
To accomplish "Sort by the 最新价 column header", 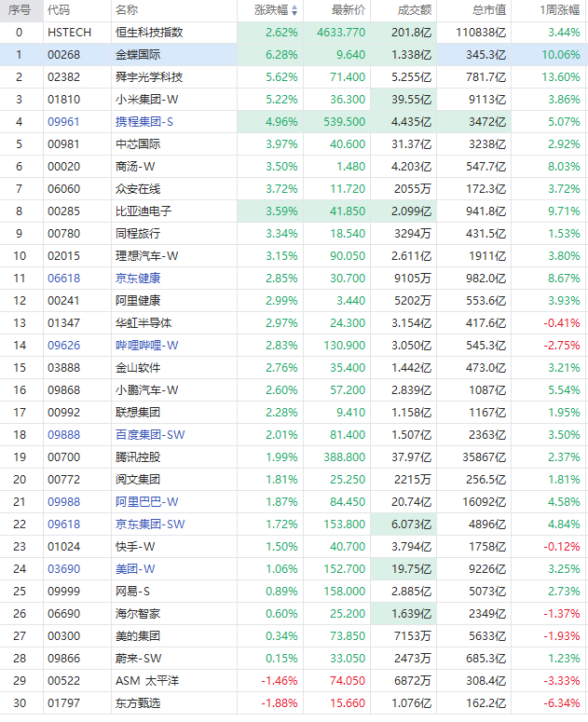I will tap(349, 10).
